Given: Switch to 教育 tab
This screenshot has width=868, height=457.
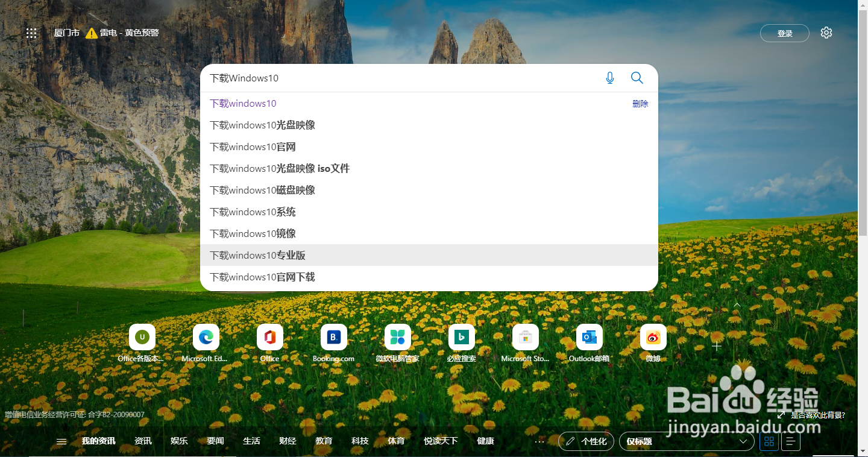Looking at the screenshot, I should point(324,441).
